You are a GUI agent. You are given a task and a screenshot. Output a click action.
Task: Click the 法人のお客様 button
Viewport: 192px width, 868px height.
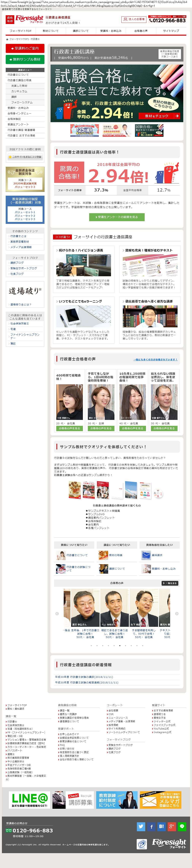coord(134,19)
